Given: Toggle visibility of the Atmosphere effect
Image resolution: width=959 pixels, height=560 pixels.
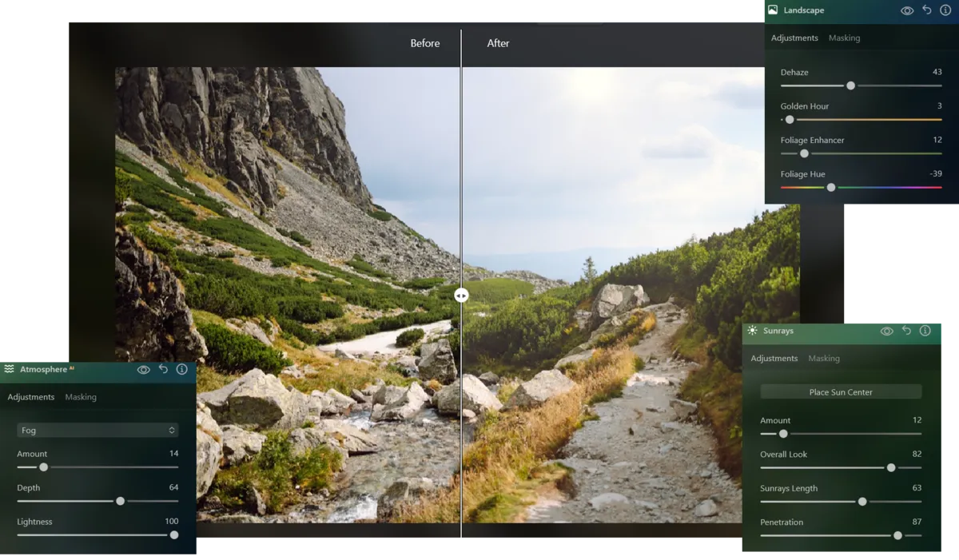Looking at the screenshot, I should [x=143, y=369].
